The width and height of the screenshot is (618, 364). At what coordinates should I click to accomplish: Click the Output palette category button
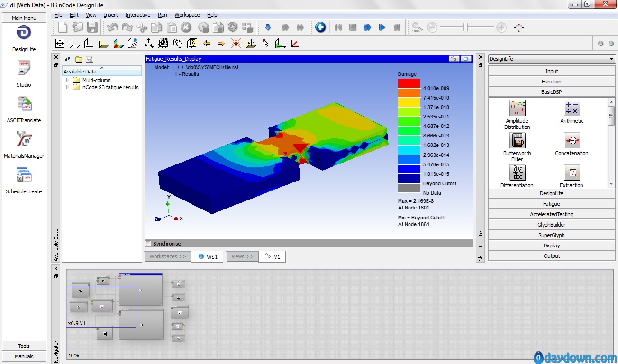click(x=552, y=256)
